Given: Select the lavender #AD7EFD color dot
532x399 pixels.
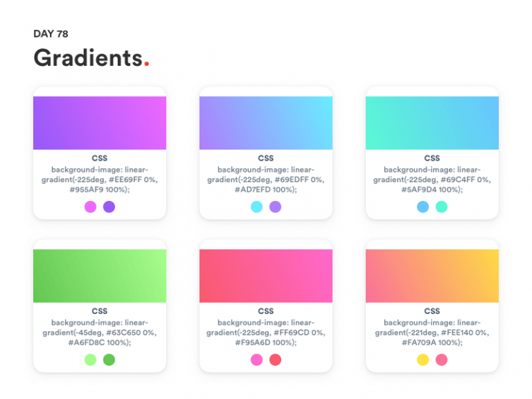Looking at the screenshot, I should (275, 206).
